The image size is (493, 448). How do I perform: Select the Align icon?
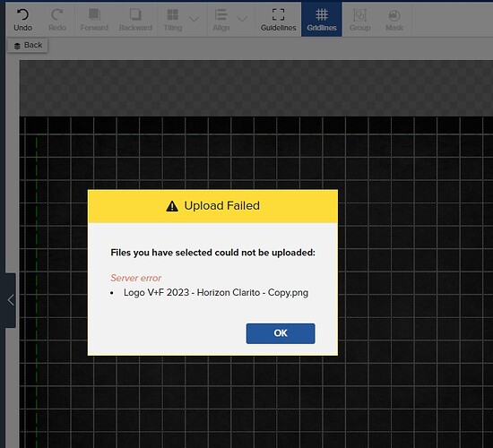(x=221, y=14)
